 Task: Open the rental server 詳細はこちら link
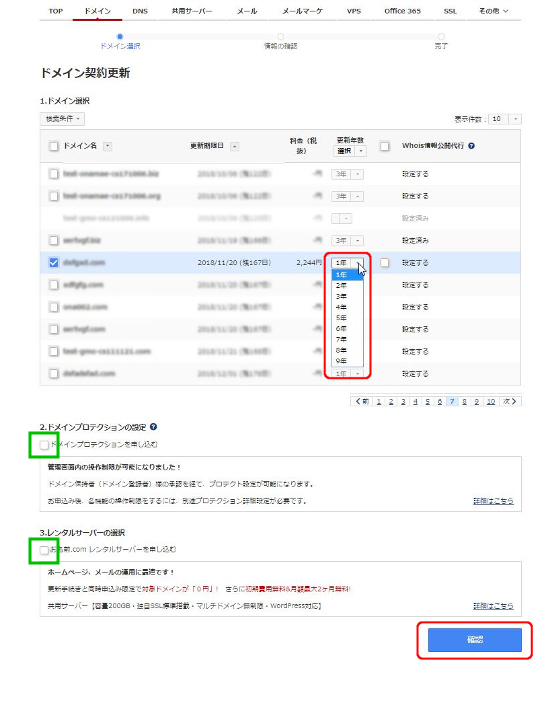coord(493,606)
